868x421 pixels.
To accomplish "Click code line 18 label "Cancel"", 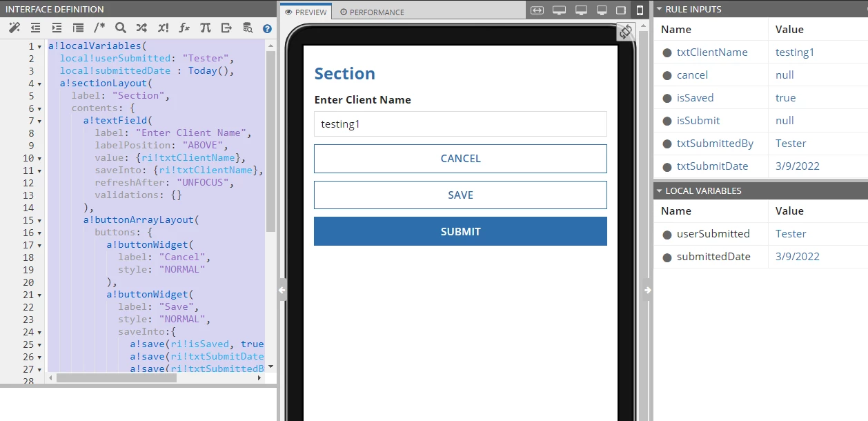I will 164,257.
